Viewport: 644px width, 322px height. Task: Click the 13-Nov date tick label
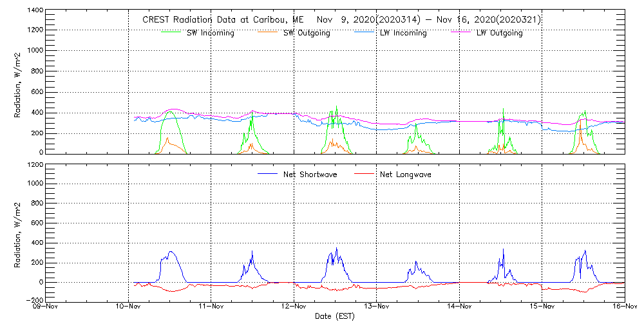point(377,307)
